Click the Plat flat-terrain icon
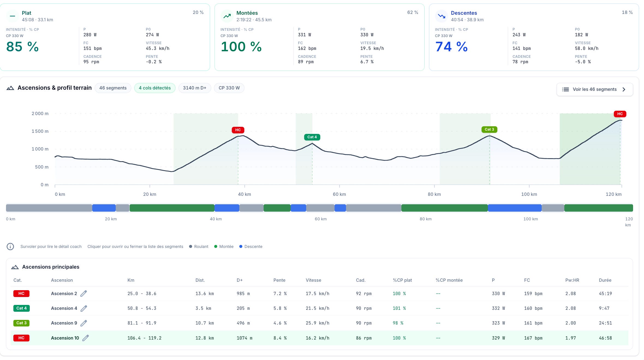 coord(13,16)
